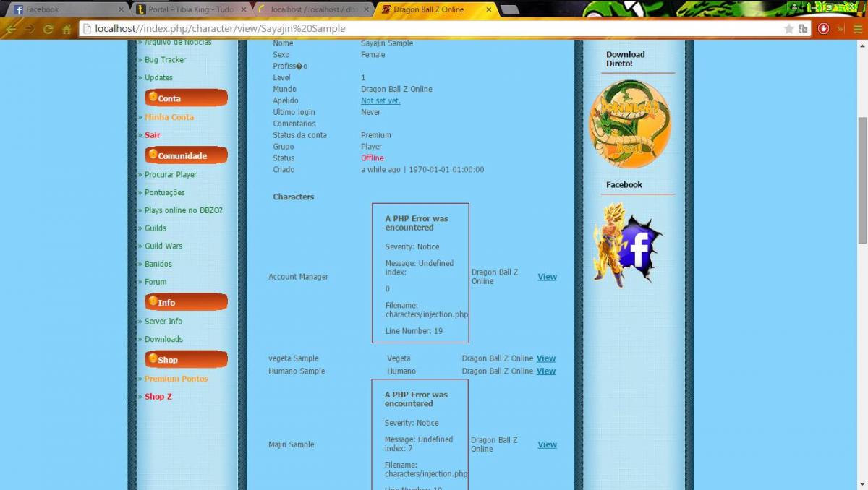View the vegeta Sample character

tap(546, 358)
